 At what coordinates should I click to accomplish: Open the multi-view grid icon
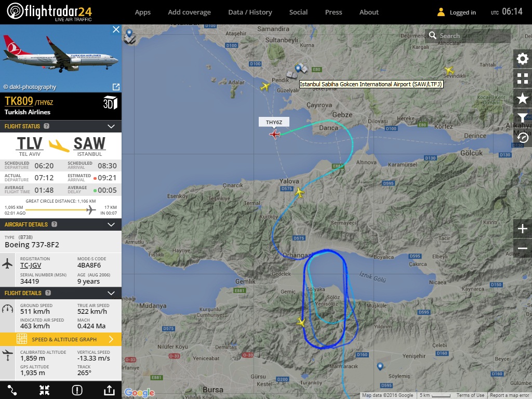(x=523, y=78)
